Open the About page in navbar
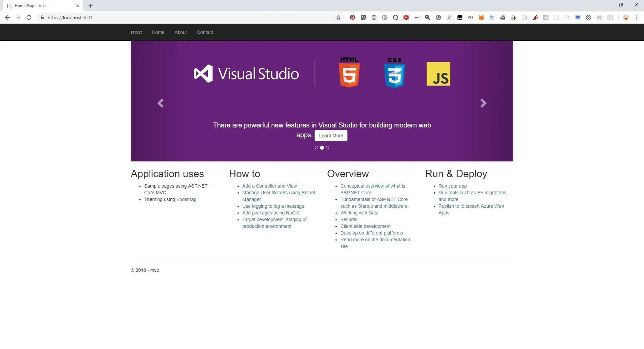This screenshot has width=644, height=349. pyautogui.click(x=180, y=32)
